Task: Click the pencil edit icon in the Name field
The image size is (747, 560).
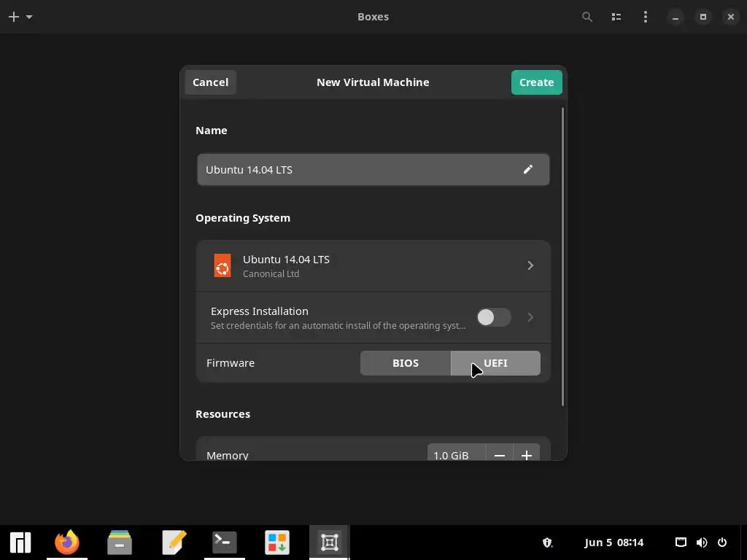Action: point(528,169)
